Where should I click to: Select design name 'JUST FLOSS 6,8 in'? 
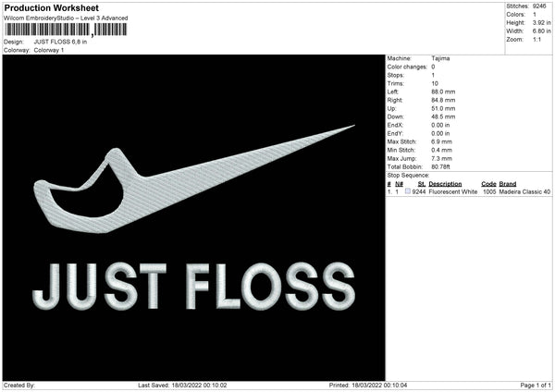click(60, 42)
